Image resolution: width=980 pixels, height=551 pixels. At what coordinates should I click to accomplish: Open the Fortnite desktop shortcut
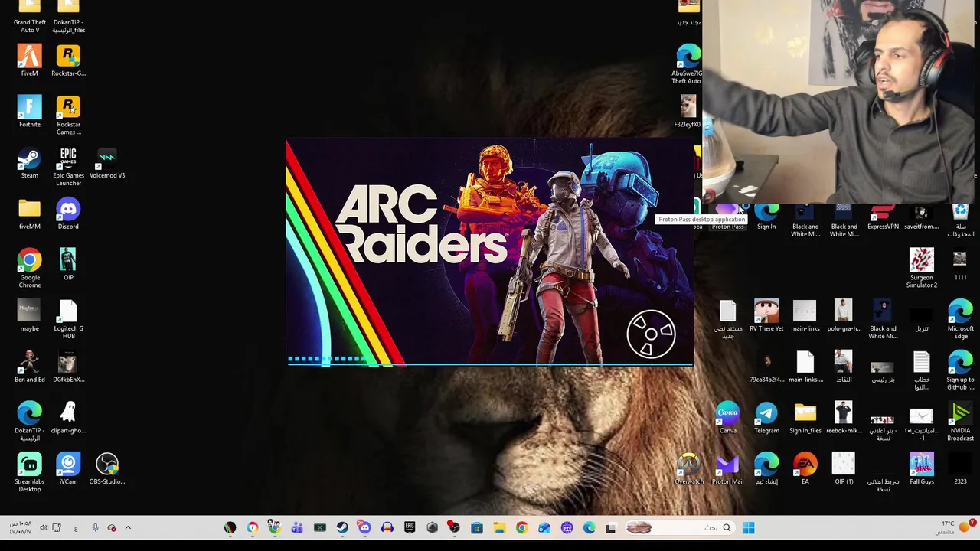[x=29, y=112]
